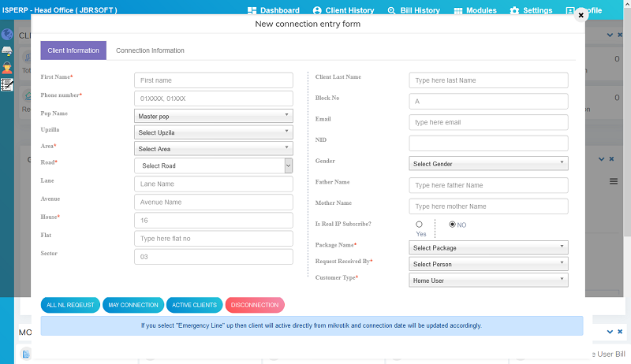Collapse the middle background panel chevron
The height and width of the screenshot is (364, 631).
(x=601, y=159)
